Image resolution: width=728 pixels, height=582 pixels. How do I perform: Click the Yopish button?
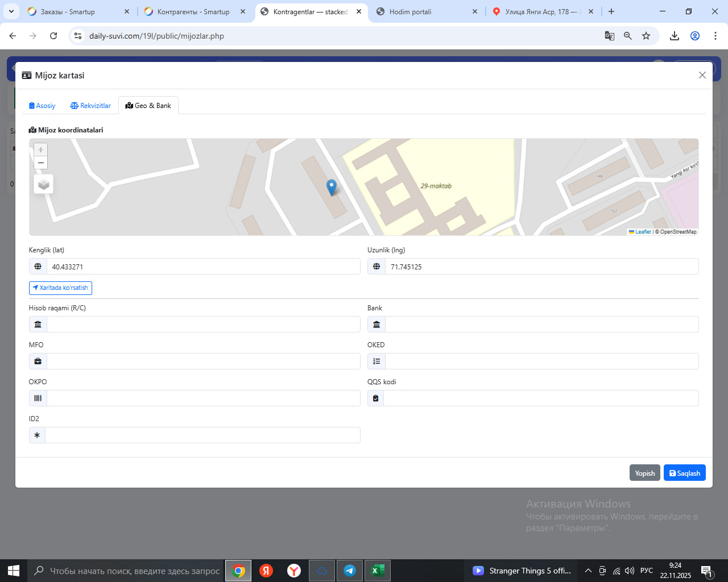tap(644, 473)
